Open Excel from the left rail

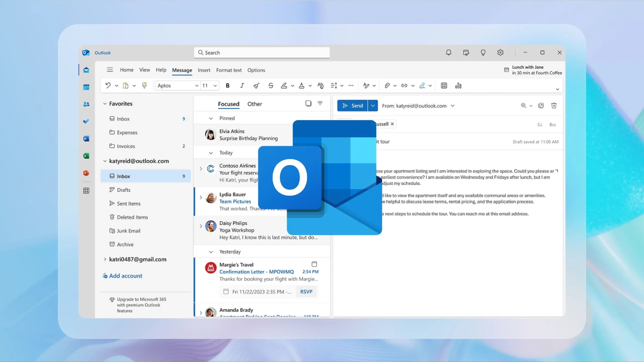tap(86, 156)
